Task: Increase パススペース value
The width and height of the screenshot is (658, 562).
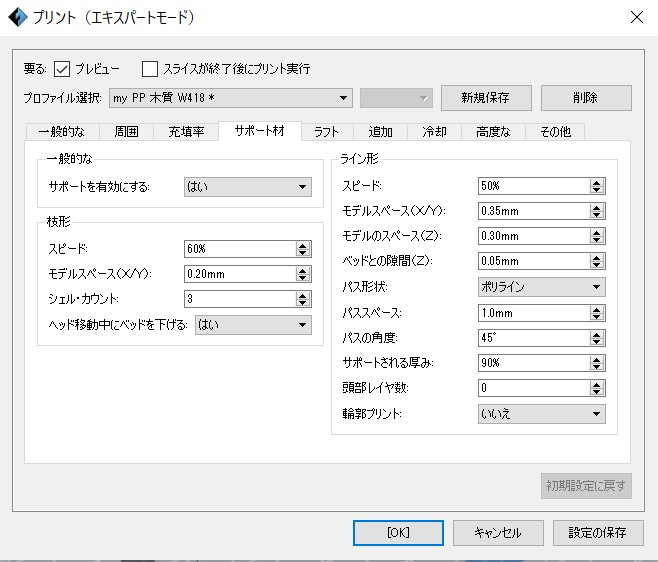Action: click(x=596, y=309)
